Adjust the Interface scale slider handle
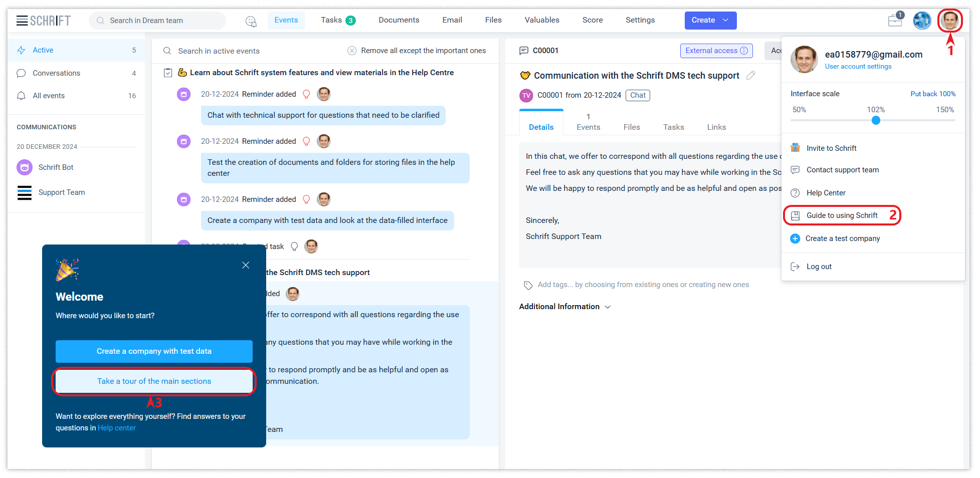The image size is (980, 478). [875, 120]
